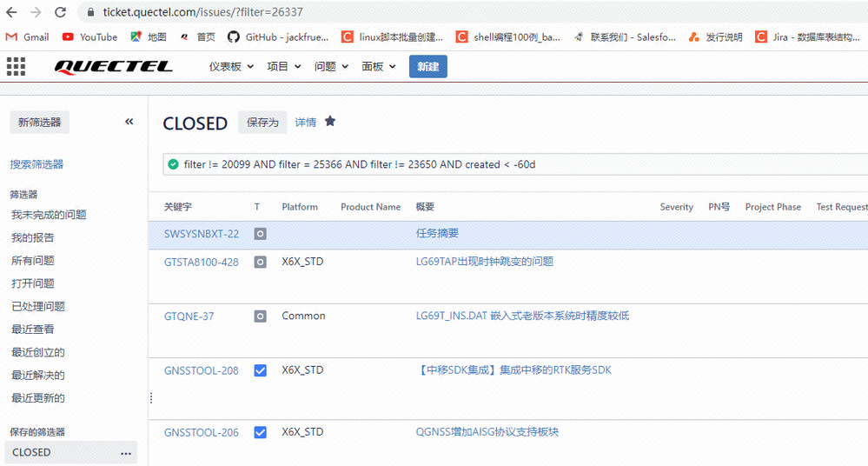Sort by 概要 column header

425,207
